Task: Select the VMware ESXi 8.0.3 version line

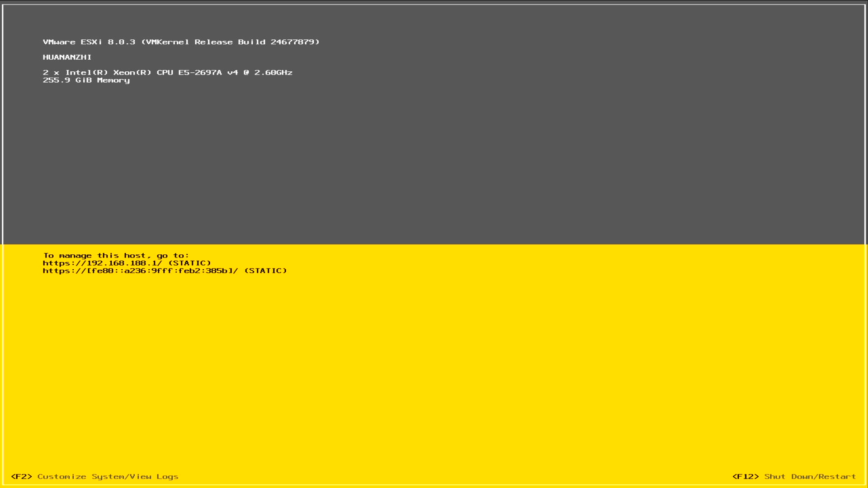Action: (x=181, y=42)
